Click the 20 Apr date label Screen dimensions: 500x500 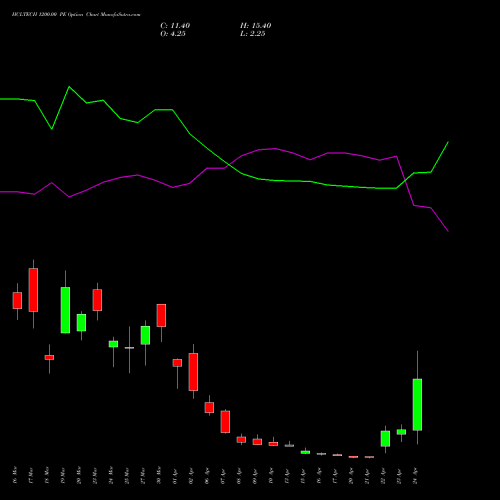pos(351,476)
